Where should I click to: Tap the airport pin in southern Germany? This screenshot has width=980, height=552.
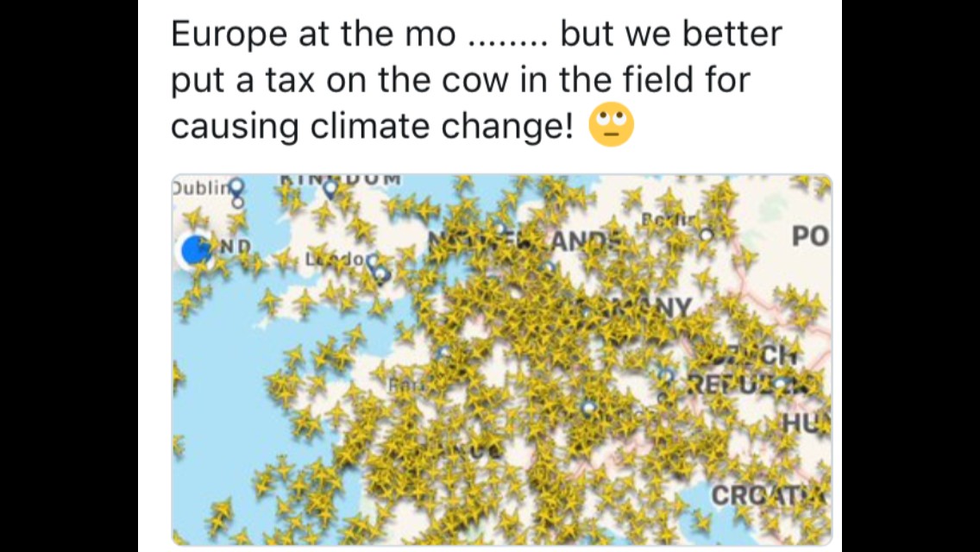(x=587, y=409)
